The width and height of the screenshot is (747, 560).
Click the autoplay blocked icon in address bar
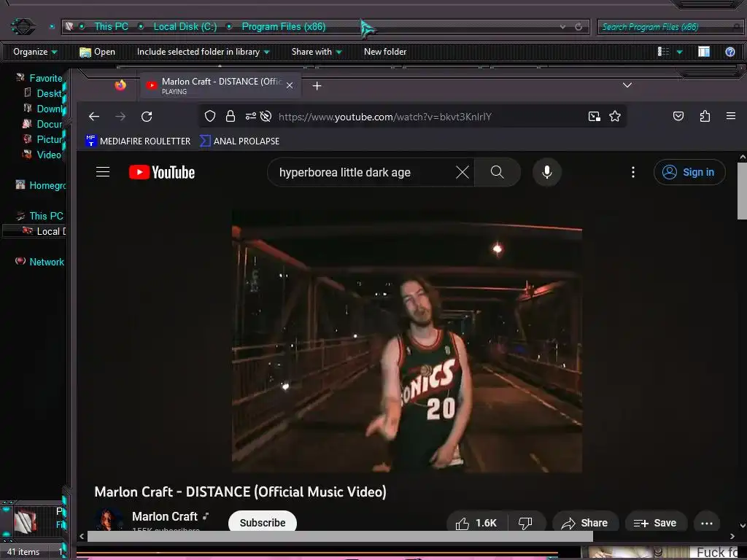[266, 116]
